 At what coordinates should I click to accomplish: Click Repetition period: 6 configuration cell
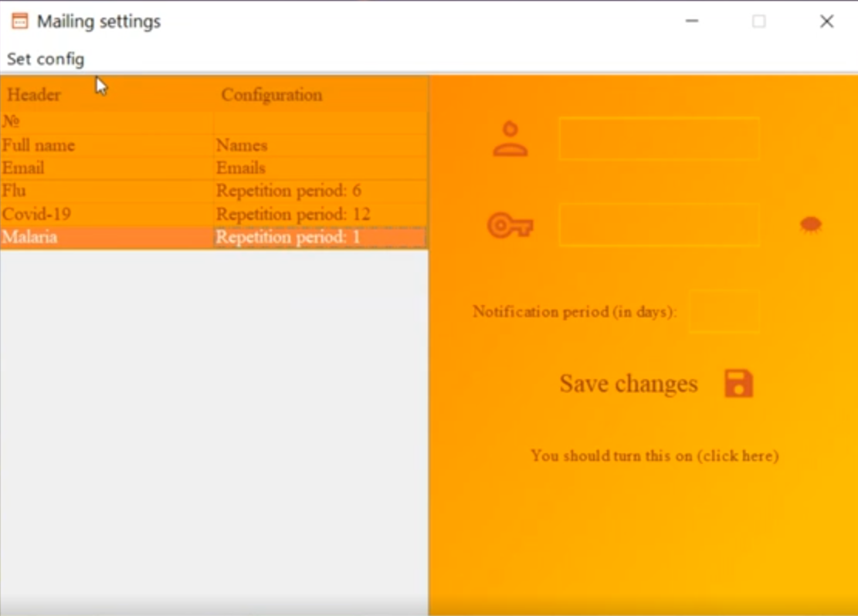point(289,191)
